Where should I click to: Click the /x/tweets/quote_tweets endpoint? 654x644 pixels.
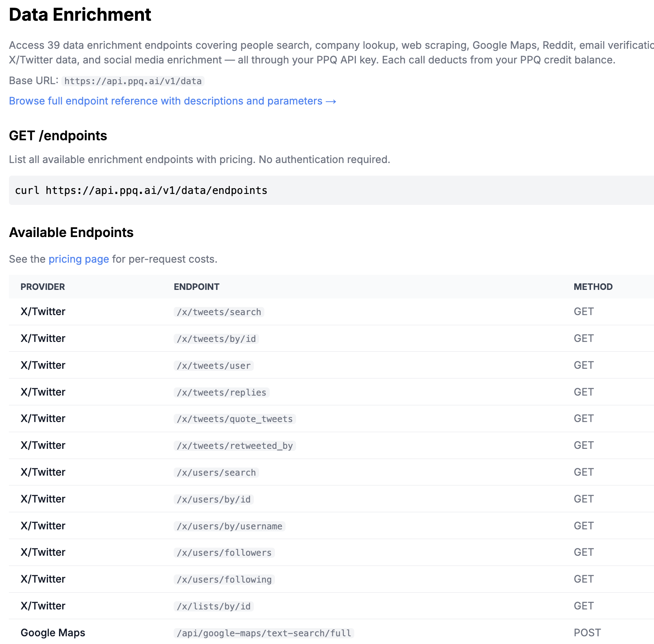coord(235,419)
